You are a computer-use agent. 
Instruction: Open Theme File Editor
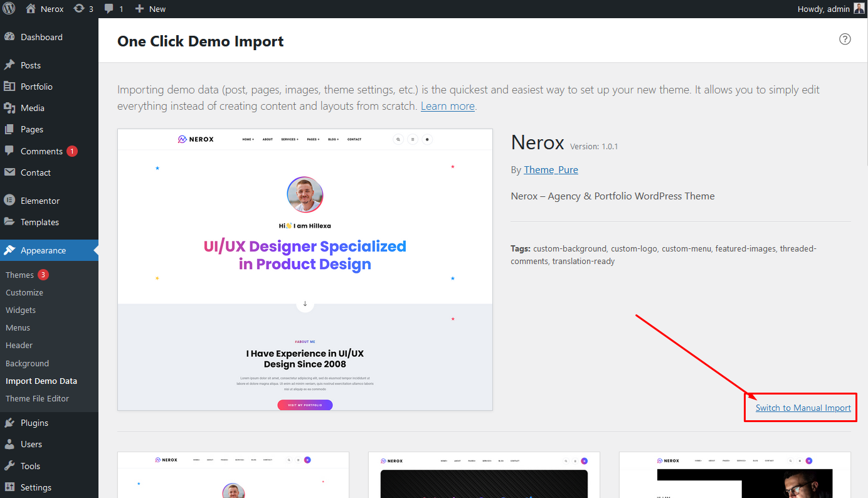(37, 398)
